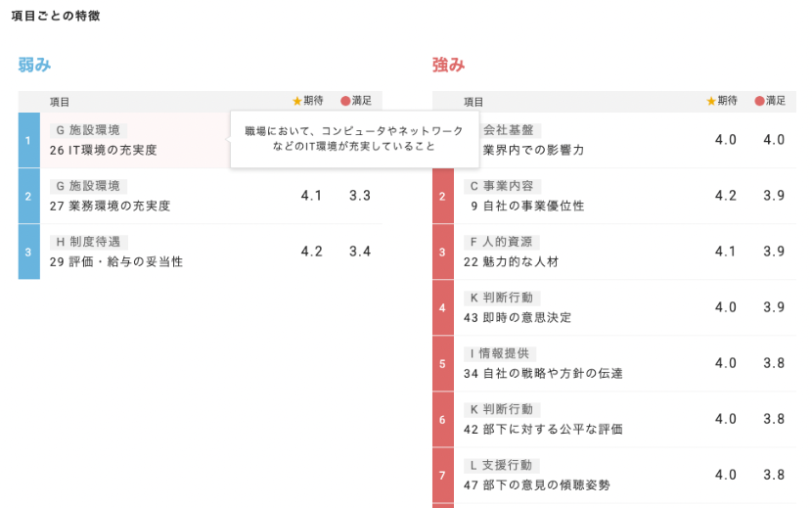The width and height of the screenshot is (812, 508).
Task: Select the blue rank 3 badge under 弱み
Action: [28, 252]
